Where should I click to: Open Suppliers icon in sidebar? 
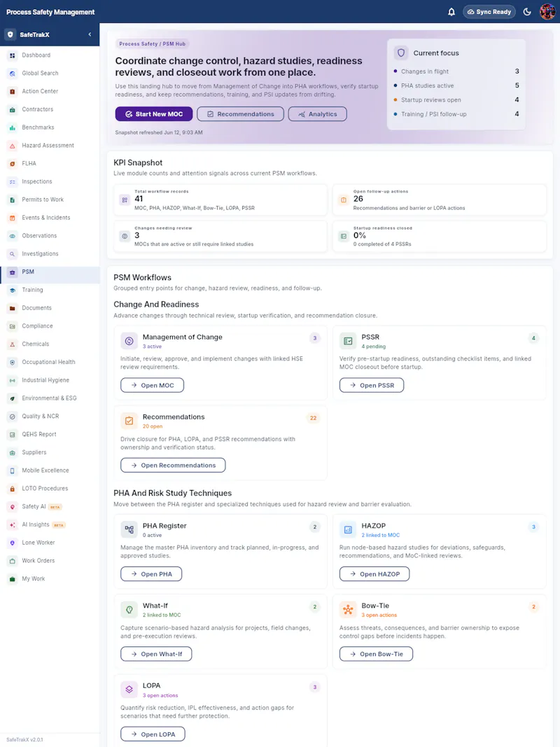coord(13,452)
